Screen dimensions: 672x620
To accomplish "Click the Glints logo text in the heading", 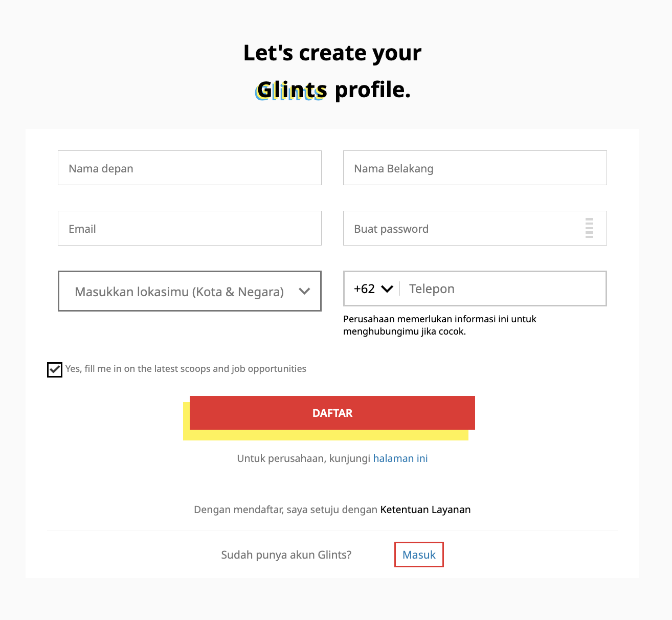I will point(290,90).
